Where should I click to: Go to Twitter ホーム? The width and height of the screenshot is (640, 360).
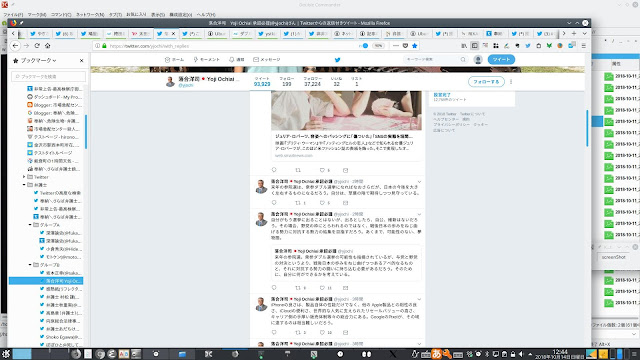point(174,60)
